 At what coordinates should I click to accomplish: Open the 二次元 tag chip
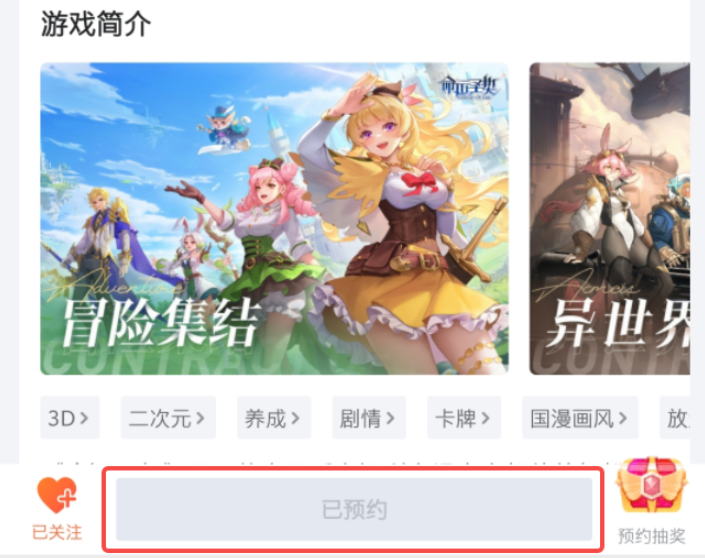point(168,418)
